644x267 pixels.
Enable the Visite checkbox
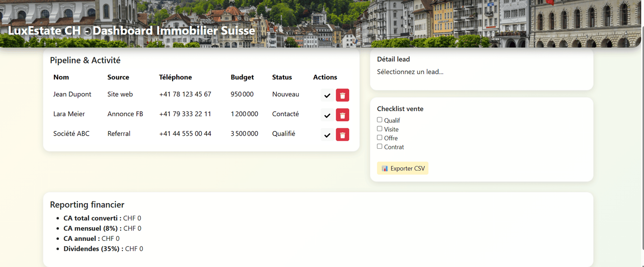(380, 129)
